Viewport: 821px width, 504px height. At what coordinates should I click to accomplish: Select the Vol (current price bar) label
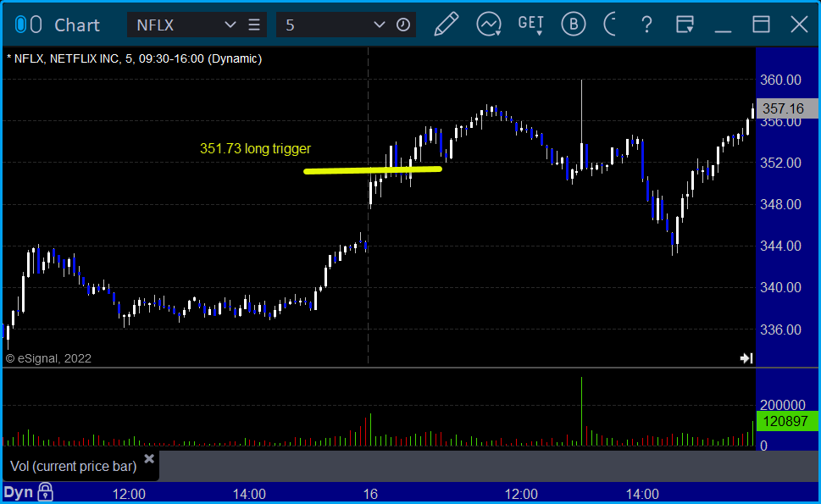[x=74, y=466]
